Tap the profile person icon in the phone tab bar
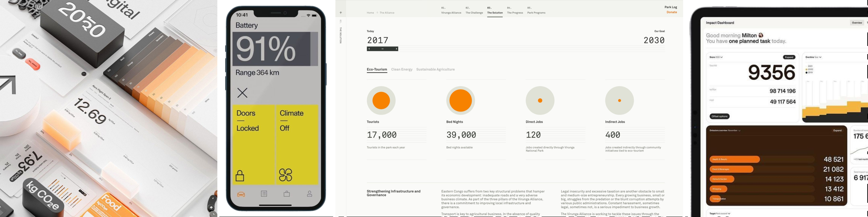Screen dimensions: 868x217 point(309,194)
